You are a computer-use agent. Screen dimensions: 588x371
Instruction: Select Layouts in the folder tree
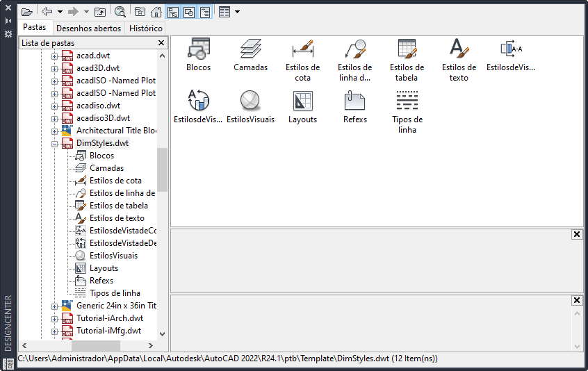pyautogui.click(x=104, y=268)
